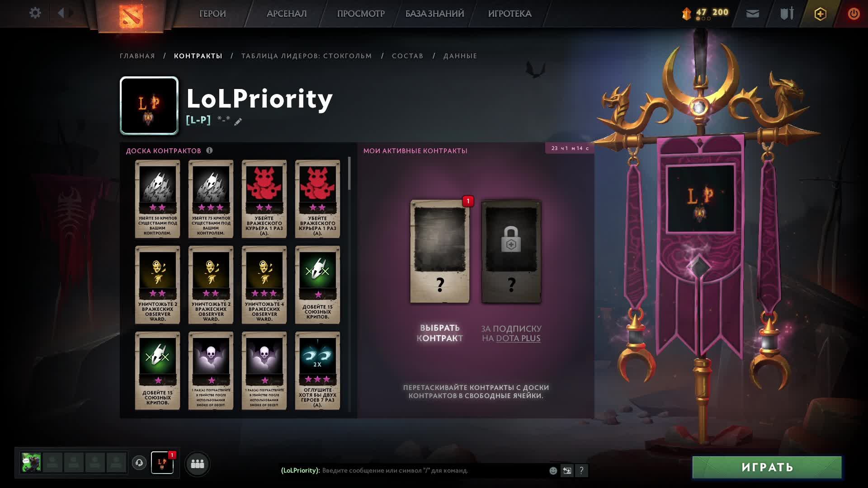Follow the DOTA PLUS subscription link

(x=518, y=338)
